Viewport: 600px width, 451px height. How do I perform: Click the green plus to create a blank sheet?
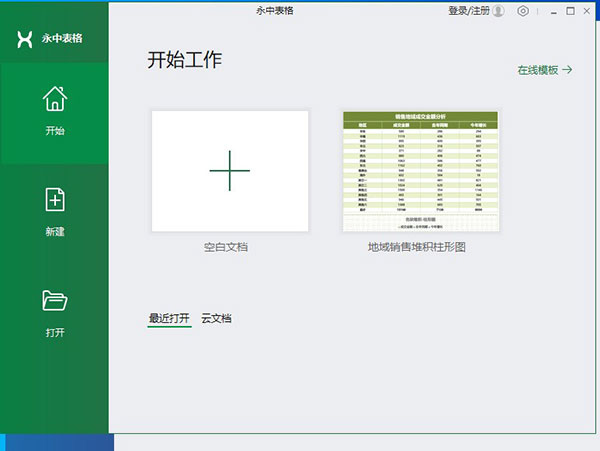coord(230,171)
